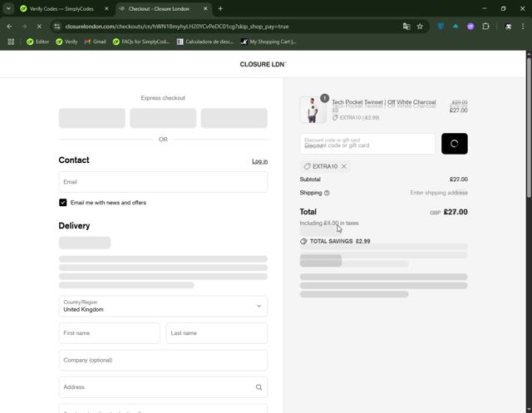This screenshot has height=413, width=532.
Task: Close the Verify Codes tab
Action: [x=106, y=9]
